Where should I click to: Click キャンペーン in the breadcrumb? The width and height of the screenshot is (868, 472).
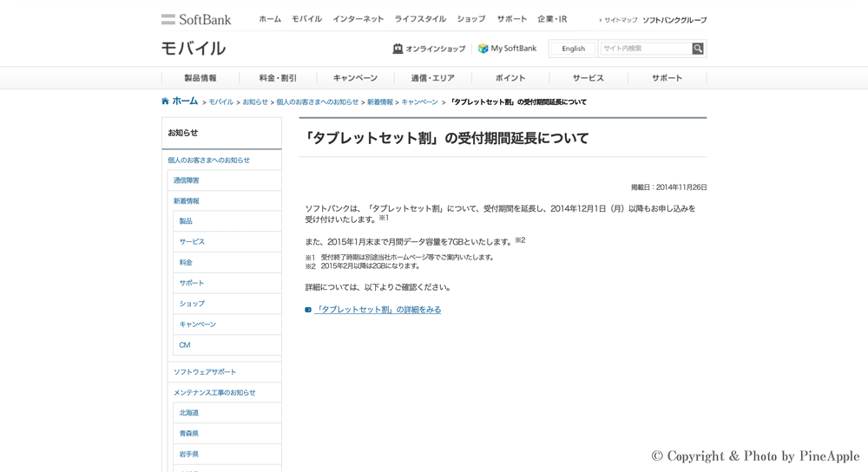419,102
